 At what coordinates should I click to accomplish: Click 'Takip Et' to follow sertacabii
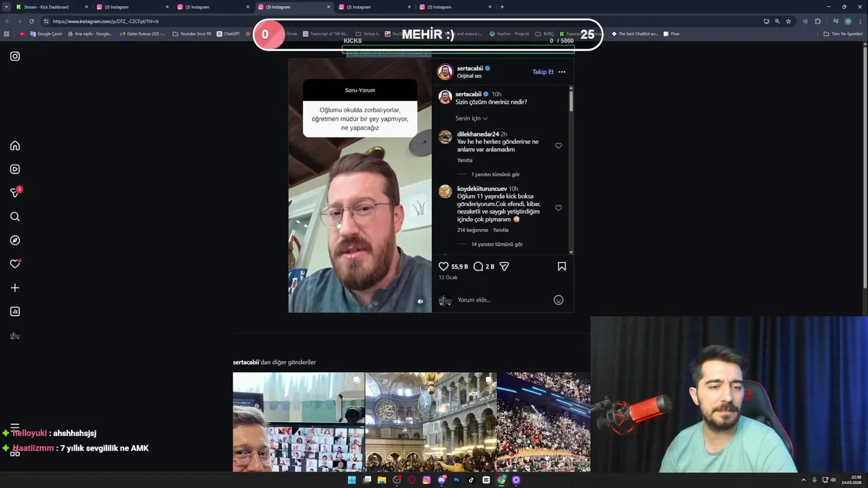(542, 72)
